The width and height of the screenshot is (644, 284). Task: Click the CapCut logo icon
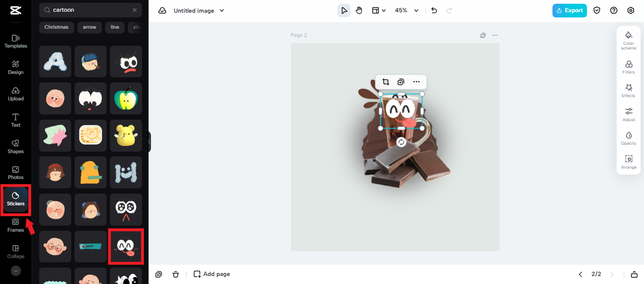tap(15, 10)
